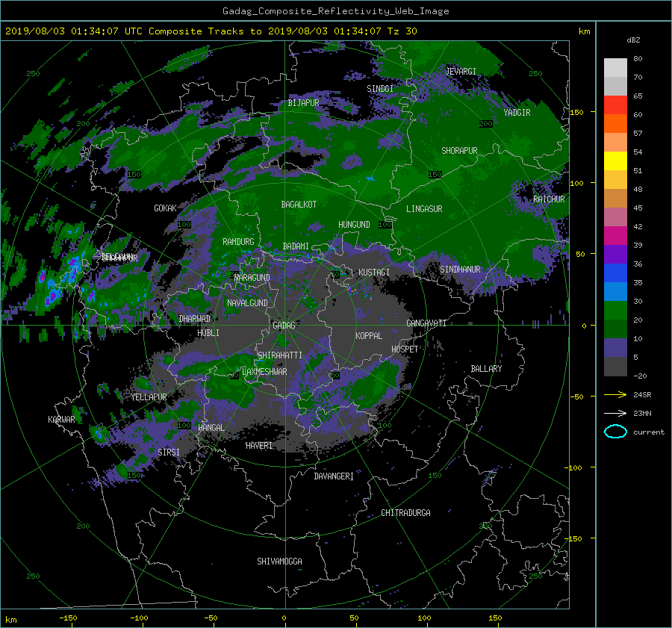
Task: Pick the light orange 54-57 dBZ swatch
Action: point(615,143)
